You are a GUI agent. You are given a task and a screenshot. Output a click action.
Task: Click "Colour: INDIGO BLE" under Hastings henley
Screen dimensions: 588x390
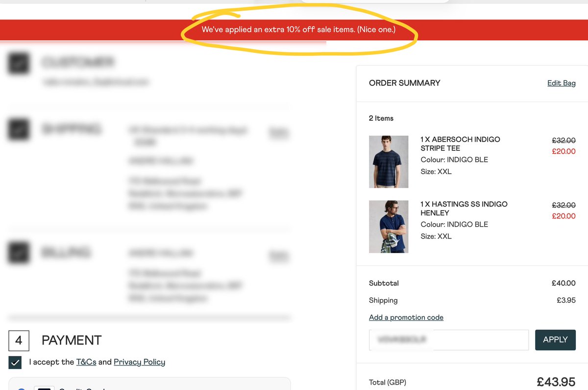(454, 224)
